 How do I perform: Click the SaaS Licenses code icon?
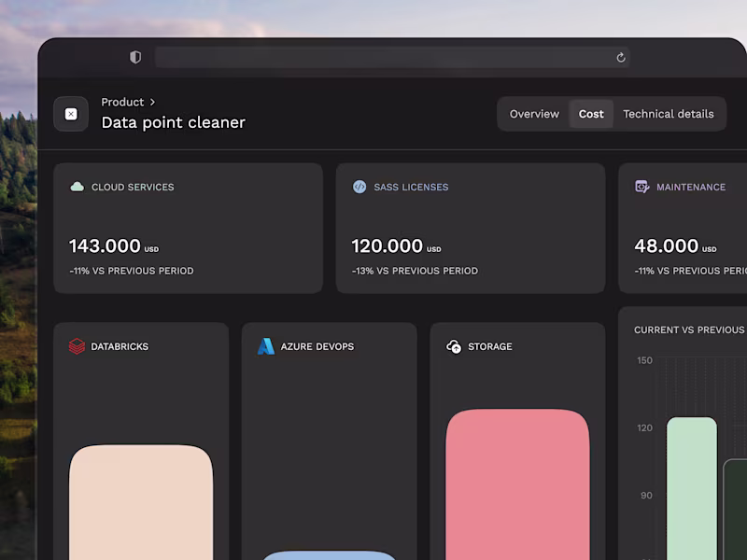[359, 187]
